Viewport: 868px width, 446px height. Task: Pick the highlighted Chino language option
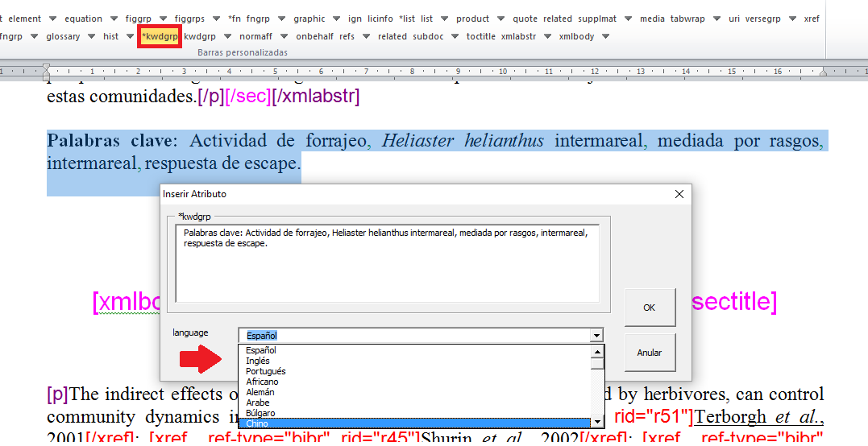(x=257, y=423)
